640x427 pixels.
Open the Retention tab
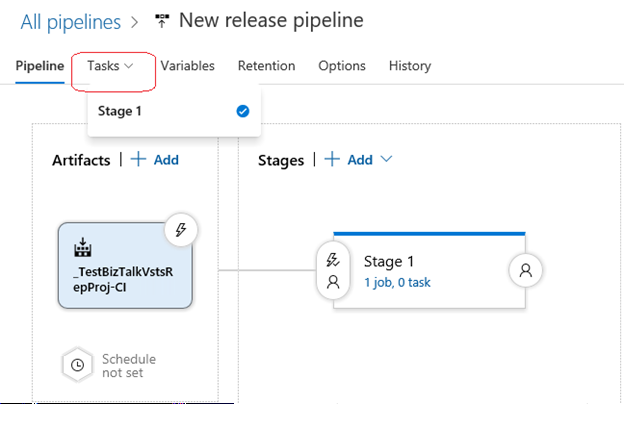[266, 66]
